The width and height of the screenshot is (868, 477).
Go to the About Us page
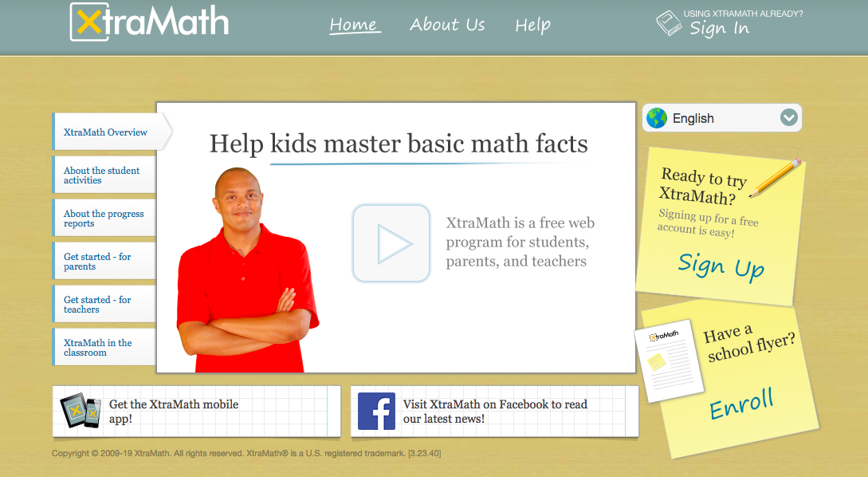pos(446,25)
